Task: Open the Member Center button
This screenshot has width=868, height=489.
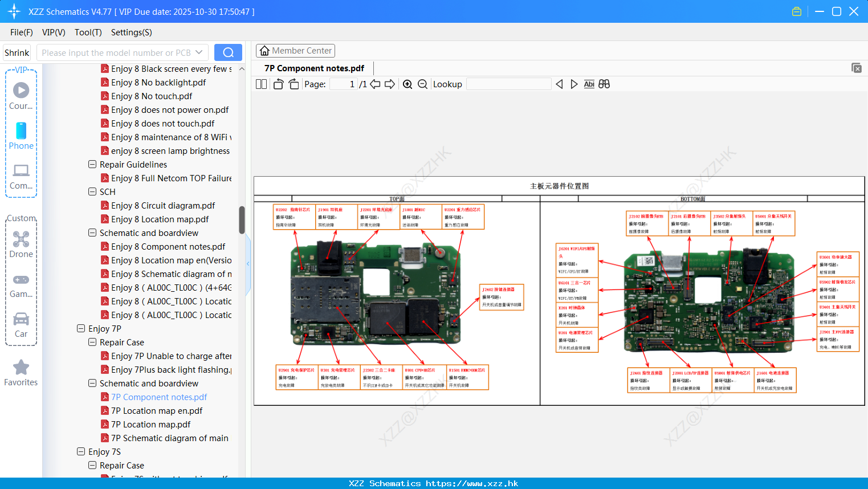Action: click(295, 51)
